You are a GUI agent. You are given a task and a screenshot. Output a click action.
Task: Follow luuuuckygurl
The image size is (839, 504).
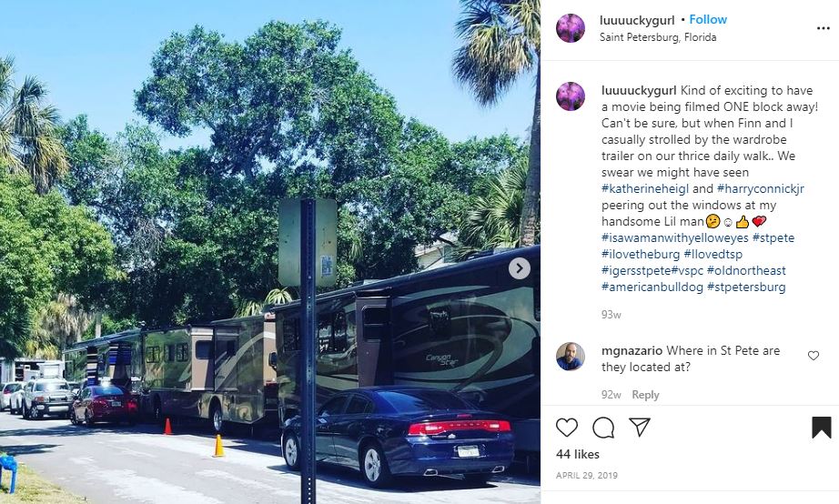pyautogui.click(x=708, y=19)
